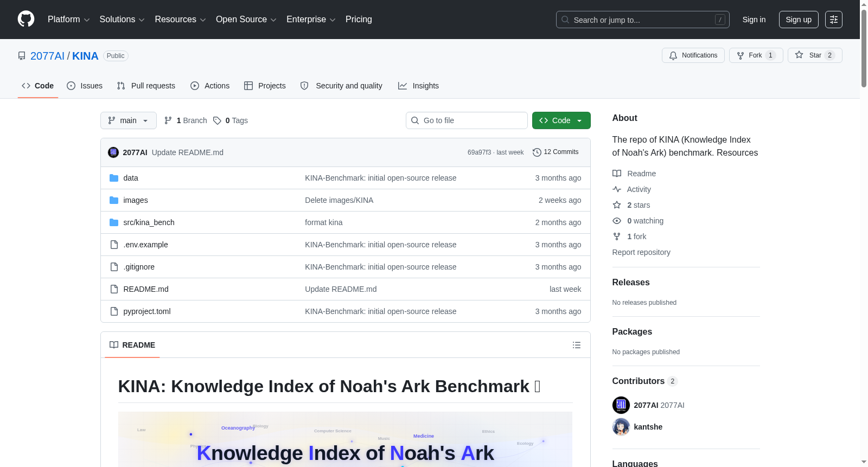Viewport: 868px width, 467px height.
Task: Open the 2077AI owner link
Action: (47, 56)
